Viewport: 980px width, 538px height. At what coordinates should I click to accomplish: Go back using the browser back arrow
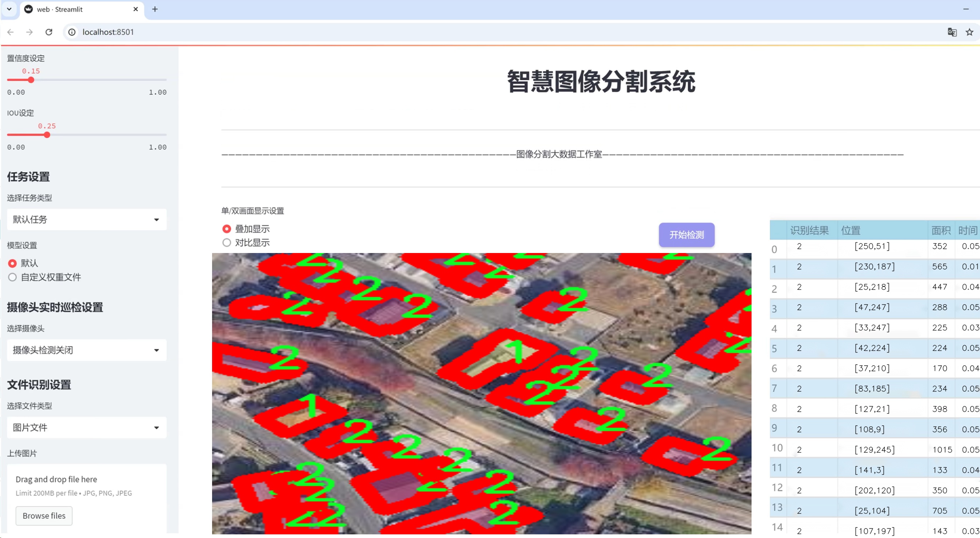pos(10,32)
